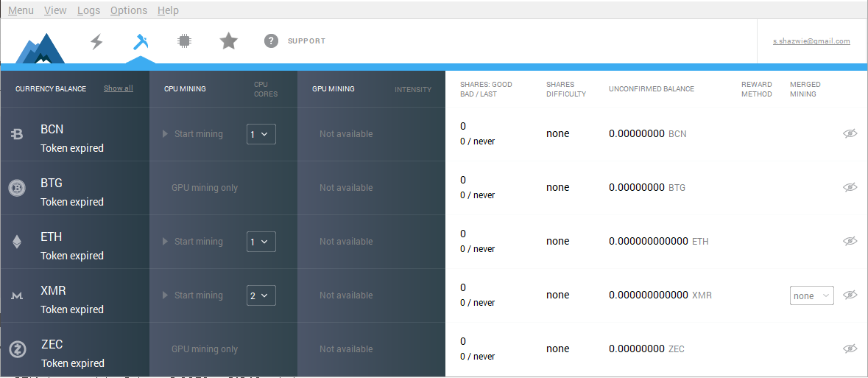Start mining XMR on CPU
Screen dimensions: 868x378
(193, 295)
